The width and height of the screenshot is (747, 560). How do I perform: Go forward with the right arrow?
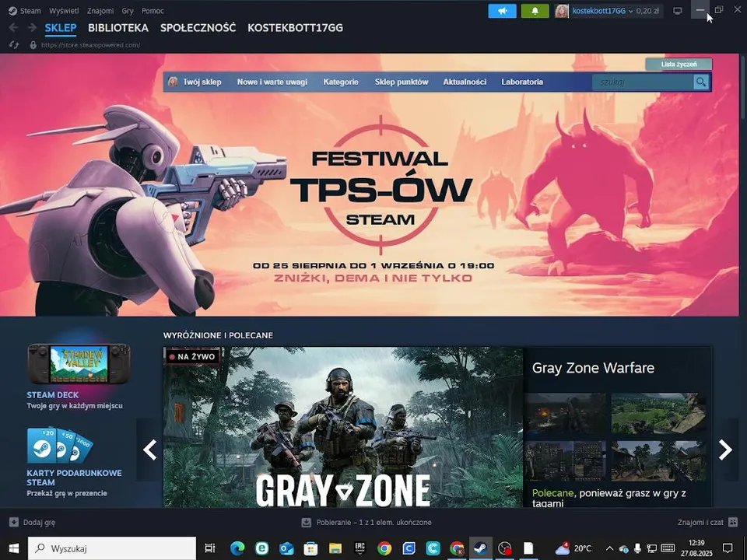(32, 28)
